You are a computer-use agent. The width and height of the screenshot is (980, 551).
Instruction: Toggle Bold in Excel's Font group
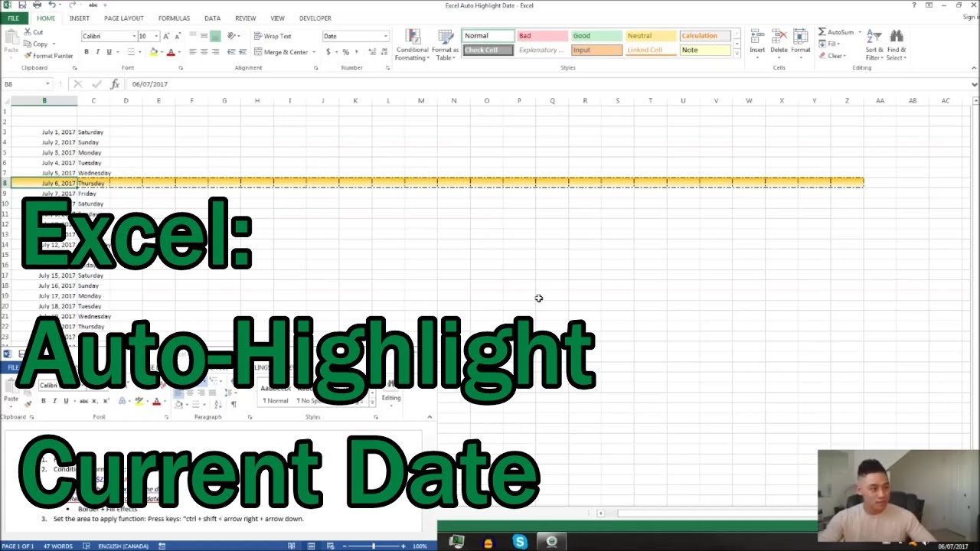(87, 52)
